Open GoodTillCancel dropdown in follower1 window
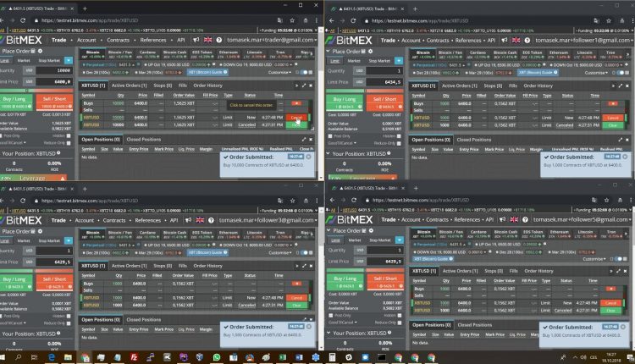Screen dimensions: 635x364 tap(340, 143)
